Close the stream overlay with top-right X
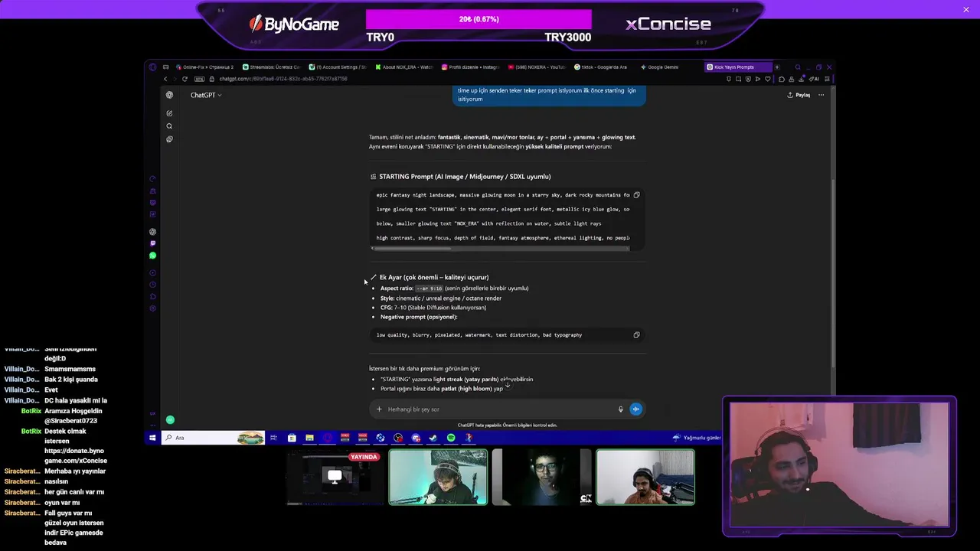 966,9
